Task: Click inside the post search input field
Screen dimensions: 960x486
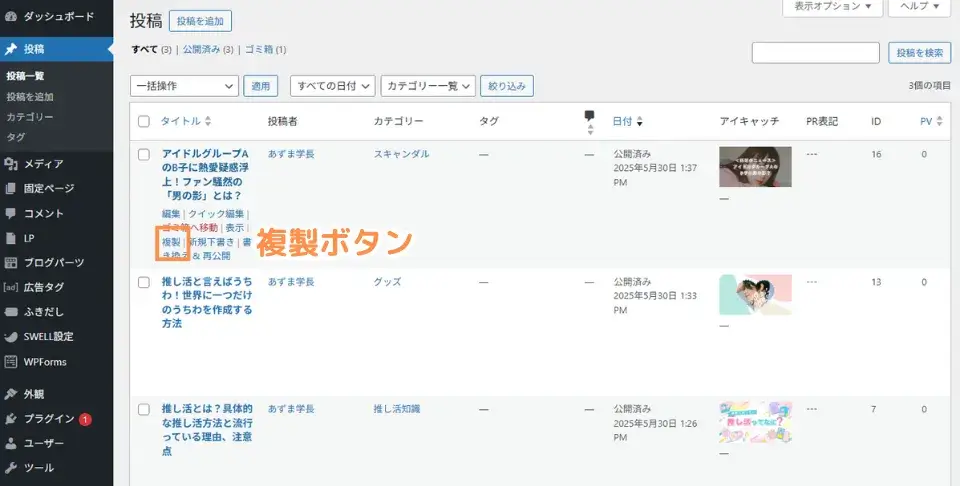Action: point(816,53)
